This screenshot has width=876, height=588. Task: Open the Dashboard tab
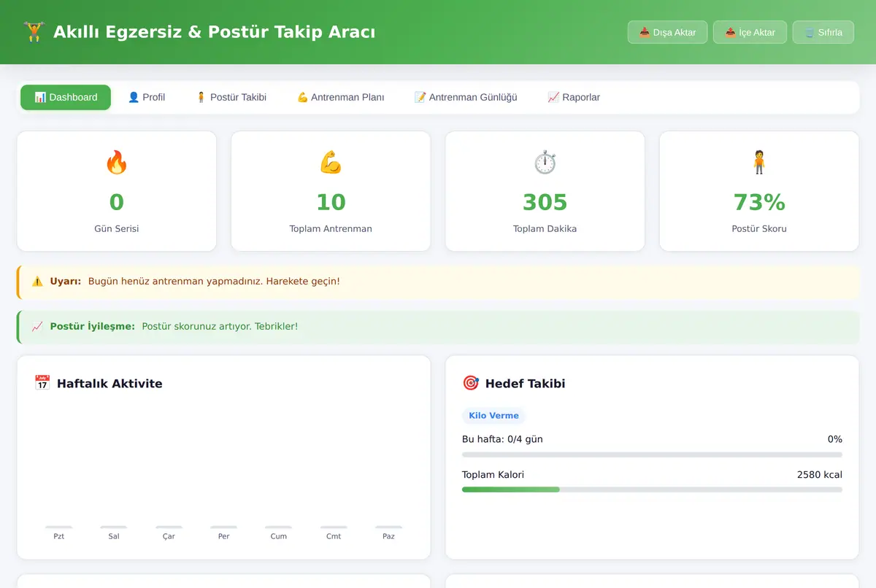pyautogui.click(x=66, y=97)
